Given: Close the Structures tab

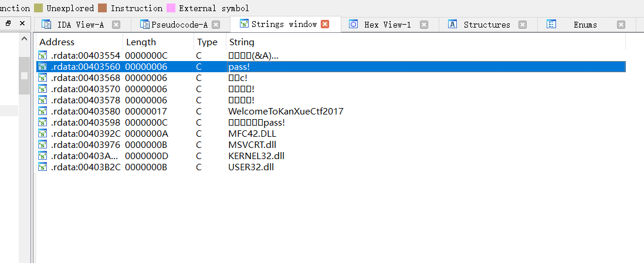Looking at the screenshot, I should pos(523,25).
